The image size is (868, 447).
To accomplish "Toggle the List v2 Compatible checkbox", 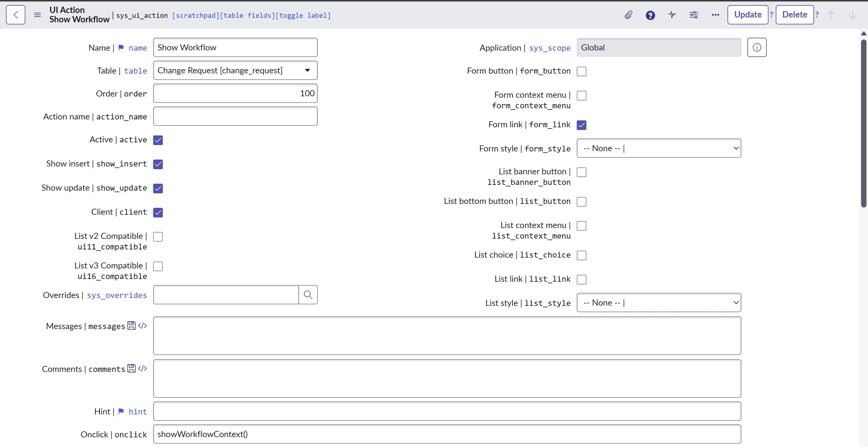I will coord(158,237).
